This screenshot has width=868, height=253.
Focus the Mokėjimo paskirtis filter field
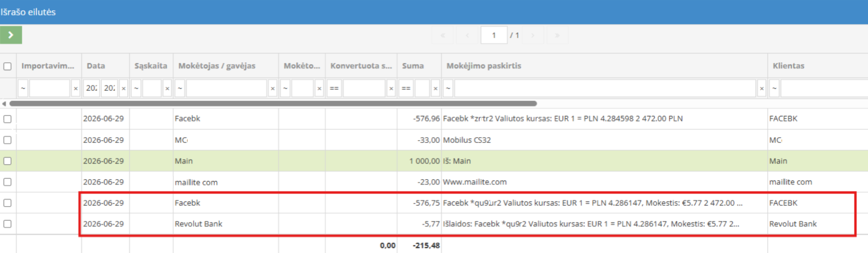click(605, 88)
